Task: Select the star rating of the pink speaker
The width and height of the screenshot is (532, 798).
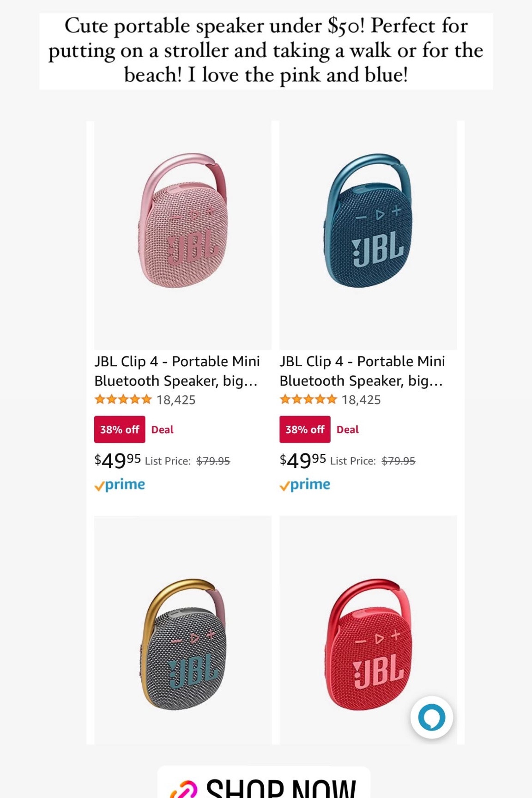Action: [123, 399]
